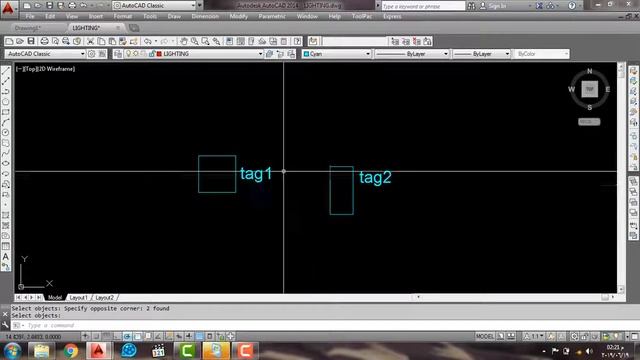640x360 pixels.
Task: Click the Zoom Realtime magnifier icon
Action: coord(195,41)
